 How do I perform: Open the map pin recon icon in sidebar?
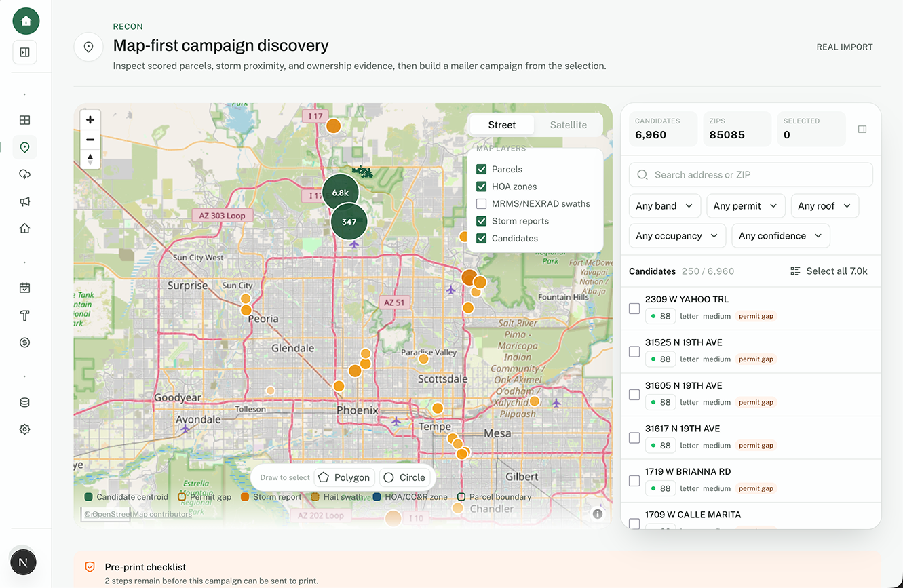point(25,147)
